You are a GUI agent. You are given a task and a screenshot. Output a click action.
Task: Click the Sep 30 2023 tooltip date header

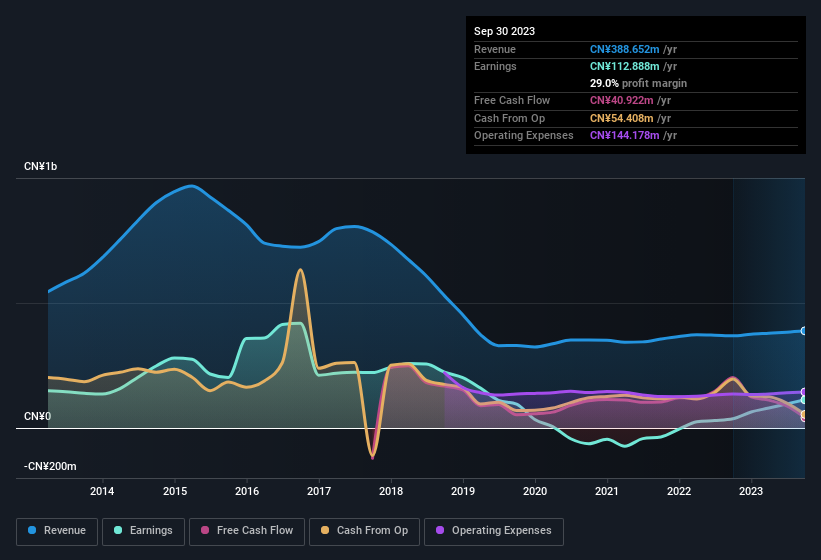[x=505, y=31]
